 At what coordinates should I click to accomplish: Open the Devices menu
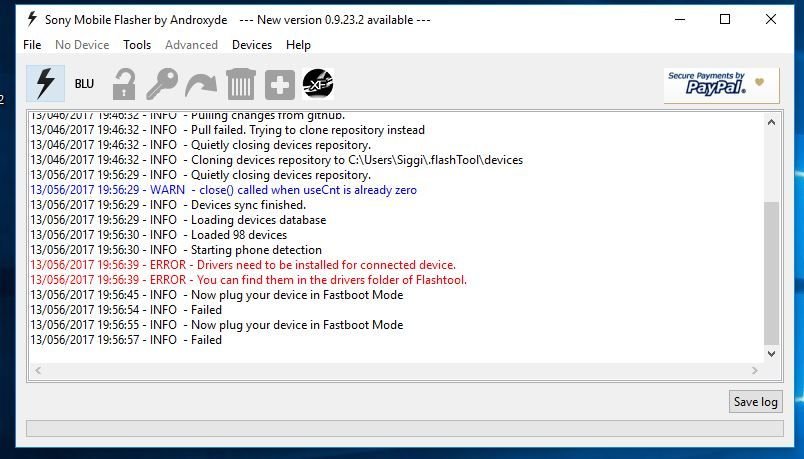(252, 45)
